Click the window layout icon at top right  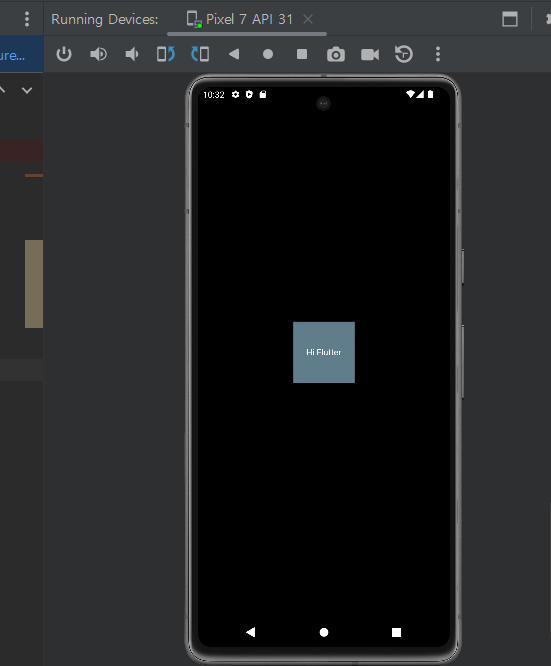[510, 19]
